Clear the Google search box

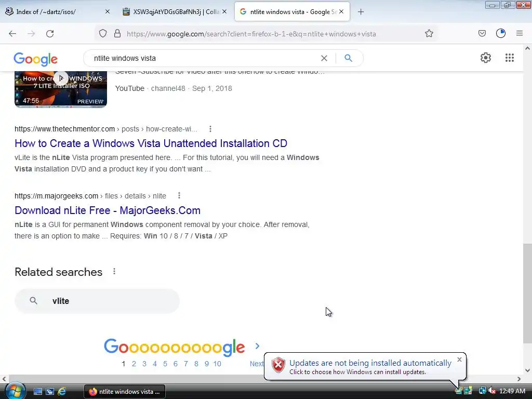pyautogui.click(x=324, y=58)
